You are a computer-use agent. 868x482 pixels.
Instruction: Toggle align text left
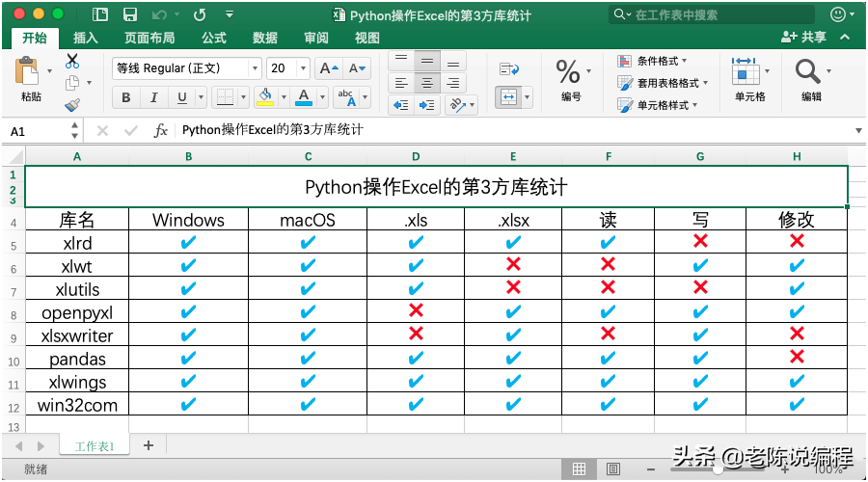click(401, 84)
